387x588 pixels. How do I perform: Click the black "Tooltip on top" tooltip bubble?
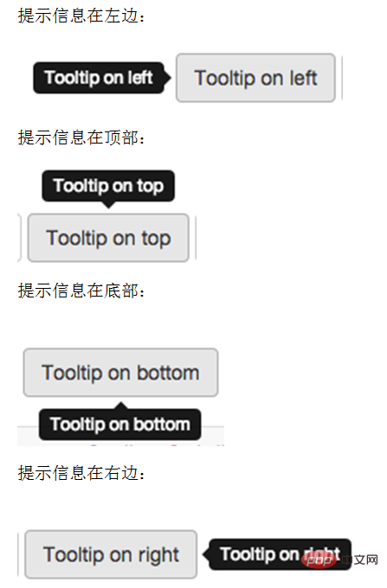tap(108, 186)
